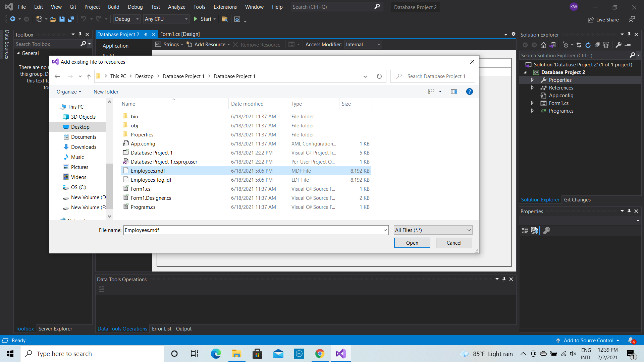644x362 pixels.
Task: Click the New folder button
Action: point(106,92)
